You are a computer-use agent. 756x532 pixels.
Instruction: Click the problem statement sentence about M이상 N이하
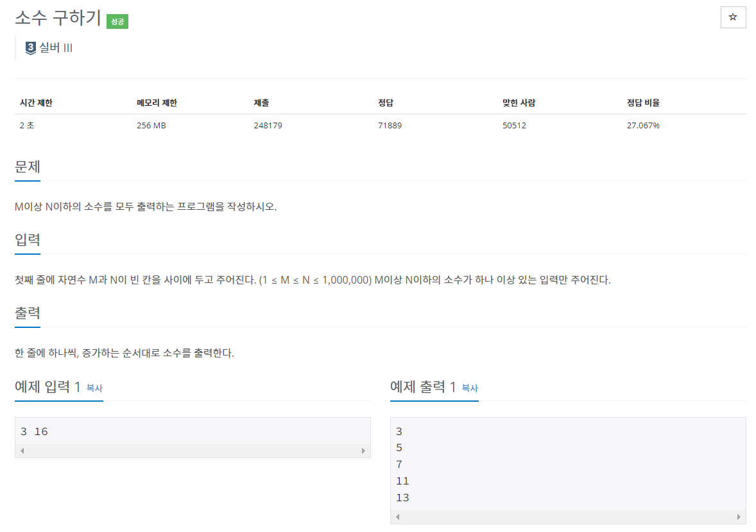(146, 207)
